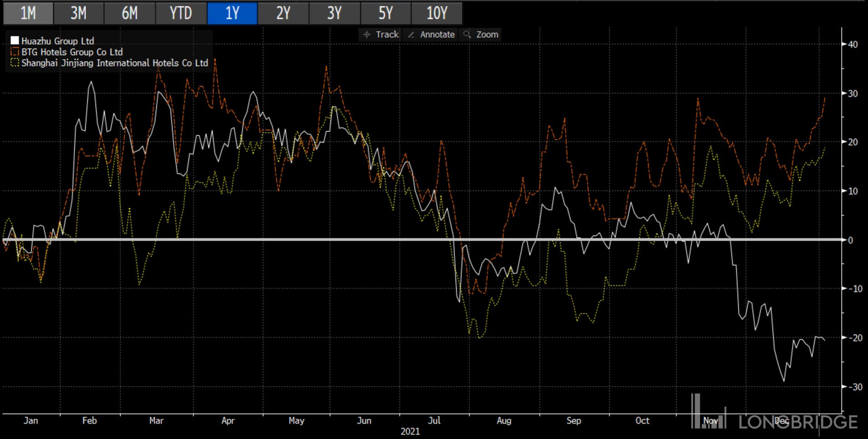
Task: Select the 1M time range tab
Action: (x=28, y=13)
